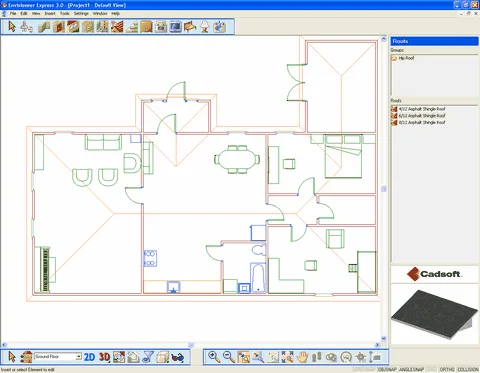Image resolution: width=480 pixels, height=373 pixels.
Task: Toggle ANGLESNAP in status bar
Action: (411, 369)
